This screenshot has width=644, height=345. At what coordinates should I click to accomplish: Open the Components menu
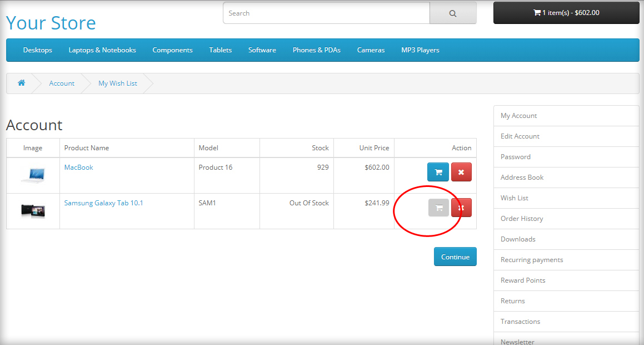[x=172, y=50]
